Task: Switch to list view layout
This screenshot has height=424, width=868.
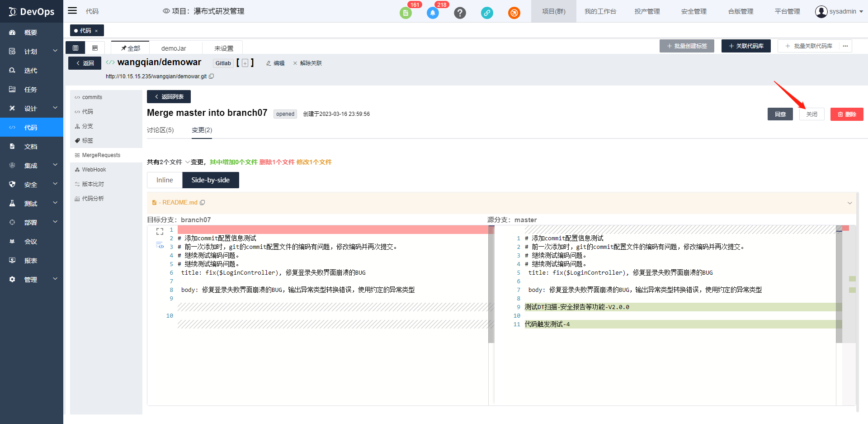Action: tap(75, 48)
